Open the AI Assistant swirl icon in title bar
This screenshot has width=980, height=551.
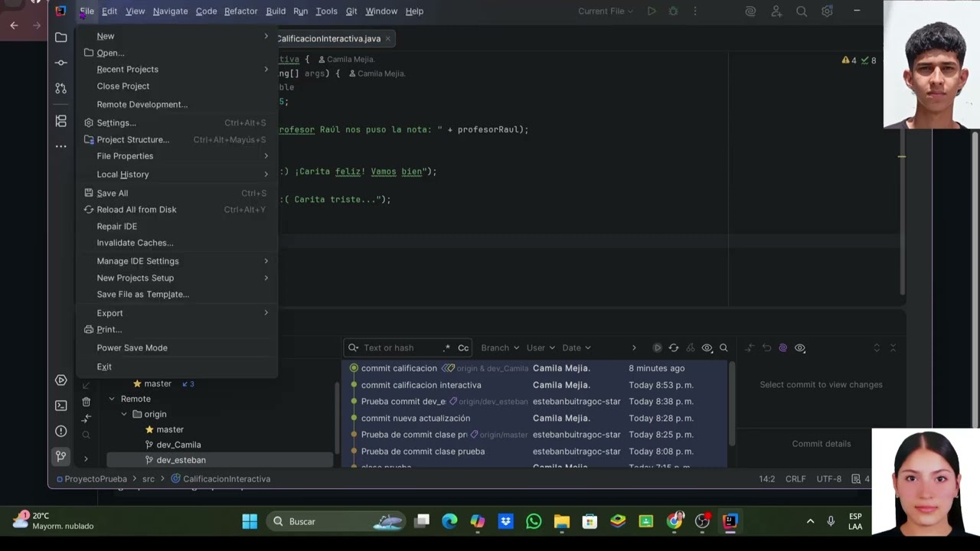point(750,11)
